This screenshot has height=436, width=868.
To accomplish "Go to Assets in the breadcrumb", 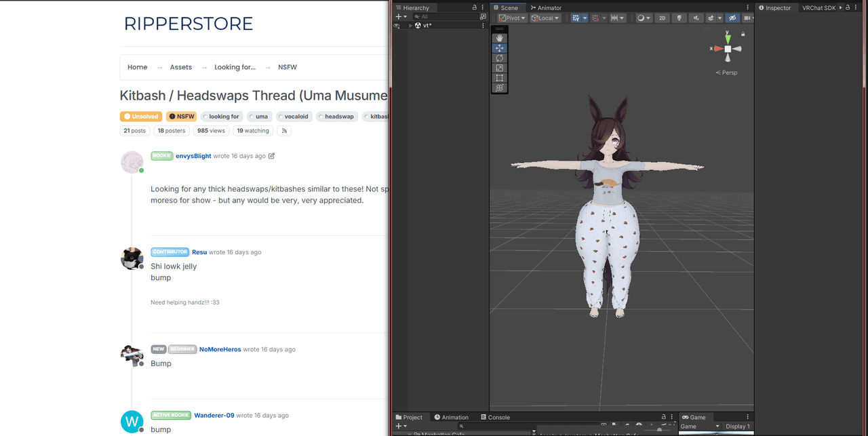I will 181,67.
